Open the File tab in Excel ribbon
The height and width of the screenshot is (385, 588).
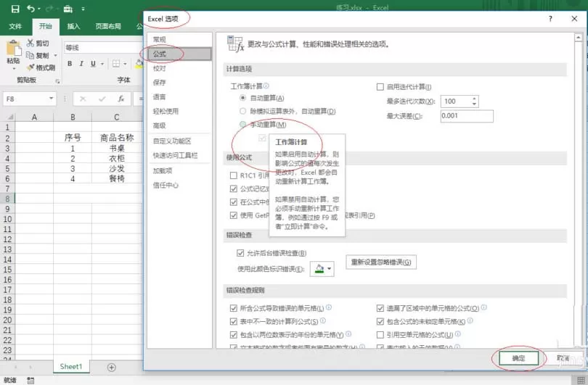pos(15,26)
